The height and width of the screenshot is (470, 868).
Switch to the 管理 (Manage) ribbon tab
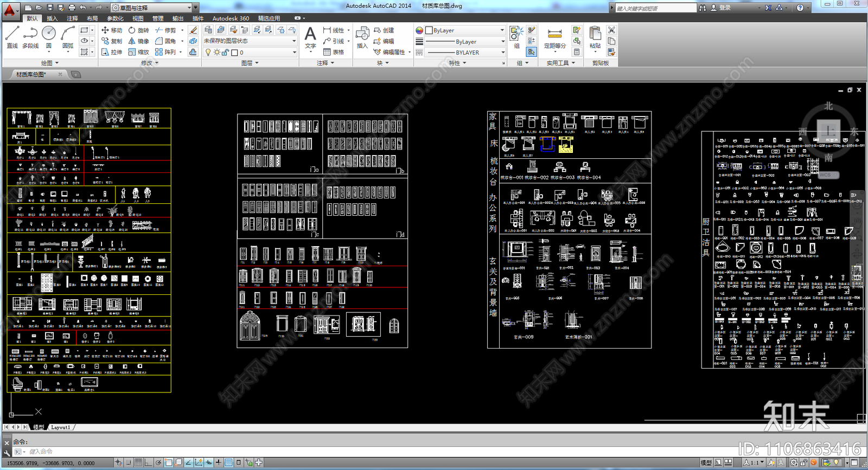(158, 18)
